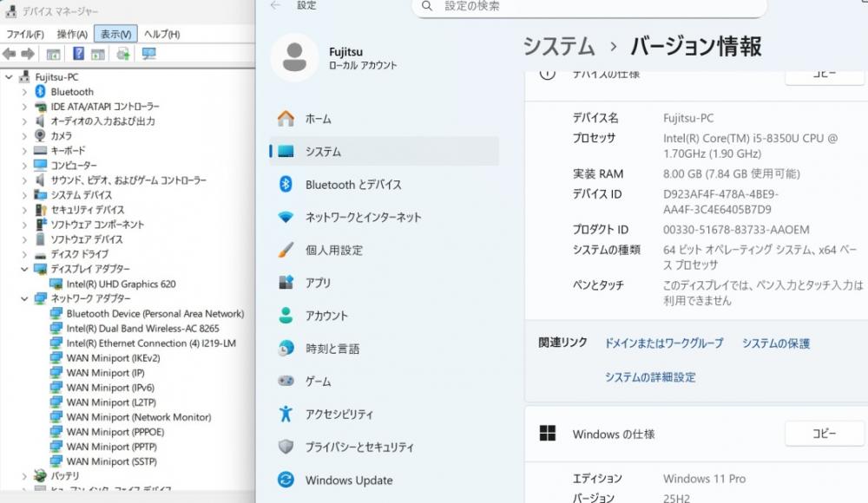Open アカウント settings page
This screenshot has width=868, height=503.
click(385, 316)
